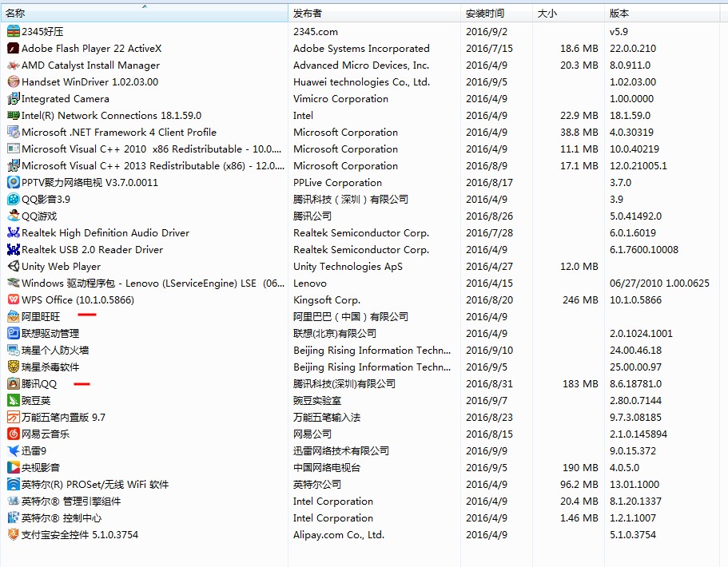Viewport: 728px width, 567px height.
Task: Toggle the sort arrow above 名称
Action: (145, 6)
